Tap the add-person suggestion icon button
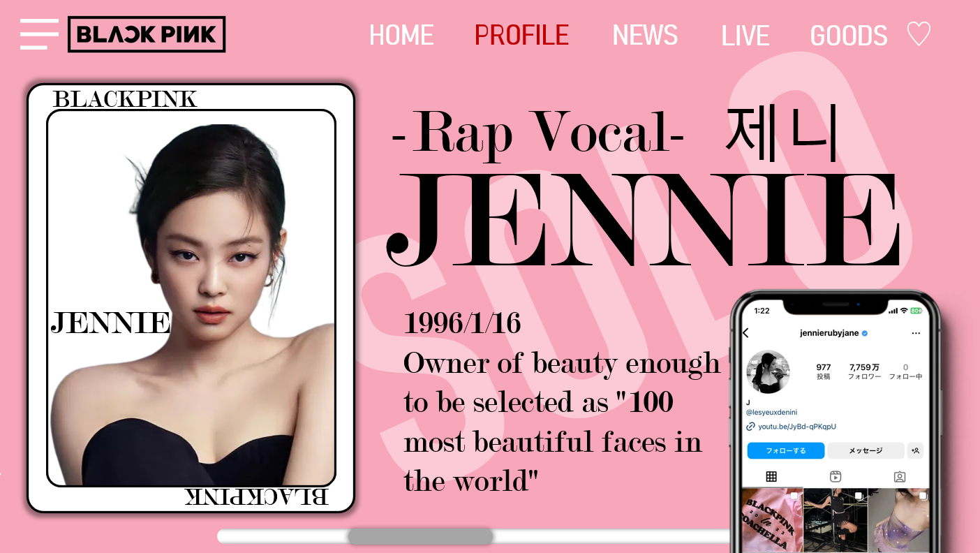 click(x=915, y=451)
